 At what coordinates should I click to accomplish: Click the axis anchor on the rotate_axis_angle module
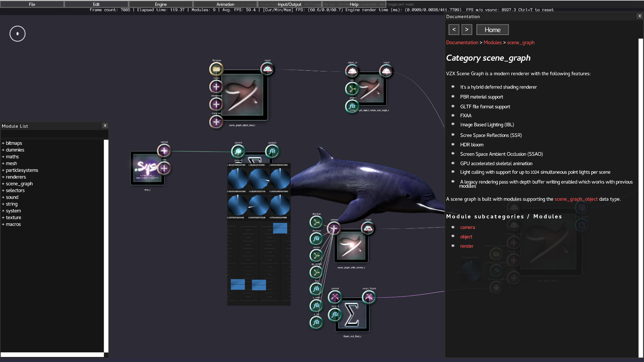(352, 89)
